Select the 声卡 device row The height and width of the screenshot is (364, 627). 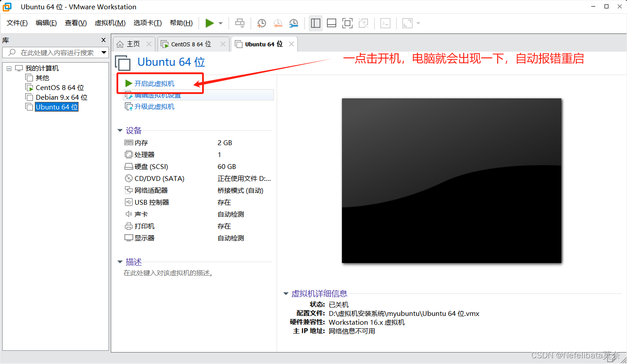(198, 214)
